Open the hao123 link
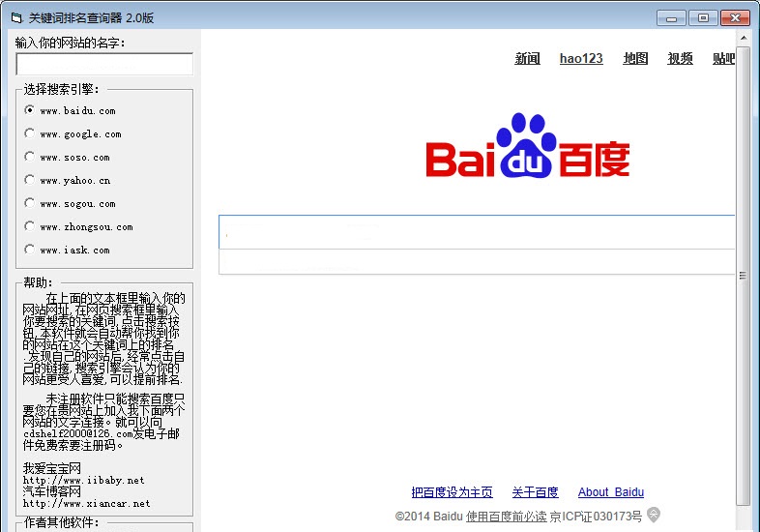The height and width of the screenshot is (532, 760). coord(581,59)
